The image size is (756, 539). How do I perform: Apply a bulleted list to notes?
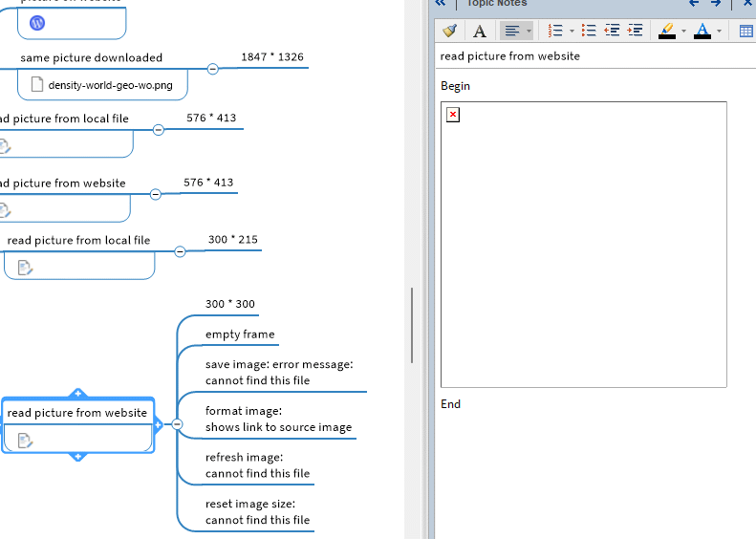pos(589,31)
